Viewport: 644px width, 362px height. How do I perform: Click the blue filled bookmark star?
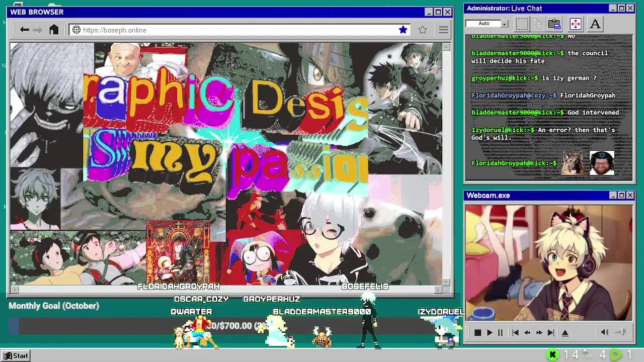coord(403,30)
